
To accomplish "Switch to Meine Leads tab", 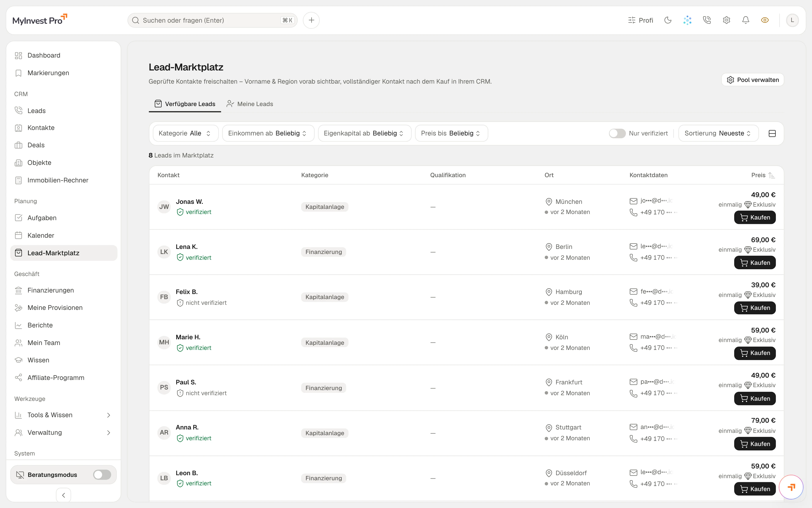I will (x=250, y=104).
